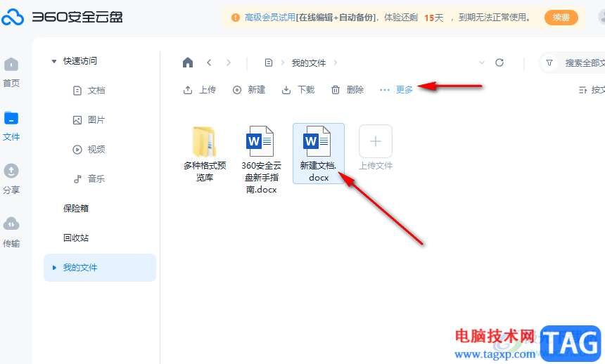Select the 新建文档.docx file
The height and width of the screenshot is (364, 605).
tap(319, 153)
